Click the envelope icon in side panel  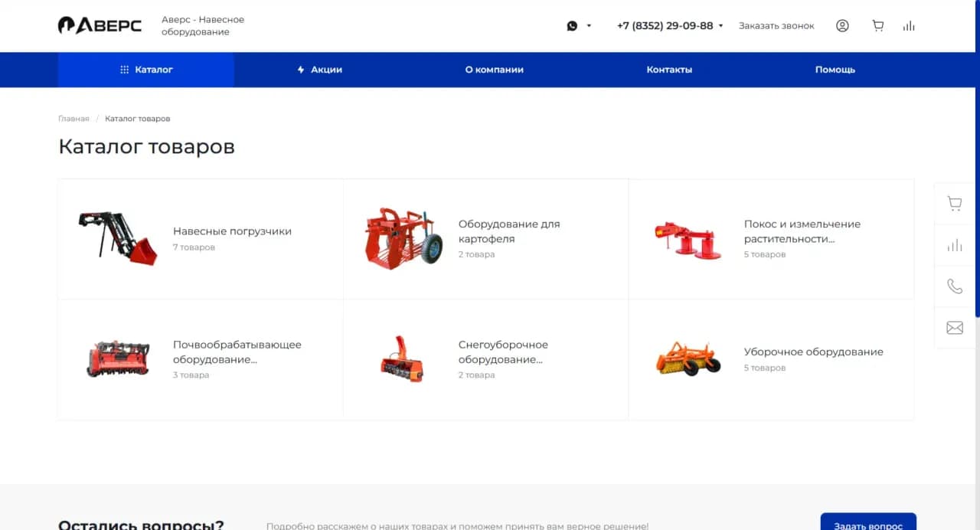(954, 328)
